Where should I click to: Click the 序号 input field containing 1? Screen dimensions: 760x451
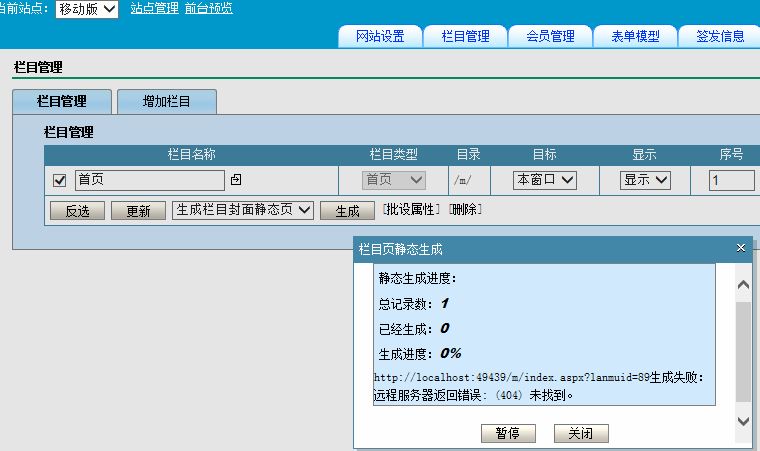tap(732, 180)
